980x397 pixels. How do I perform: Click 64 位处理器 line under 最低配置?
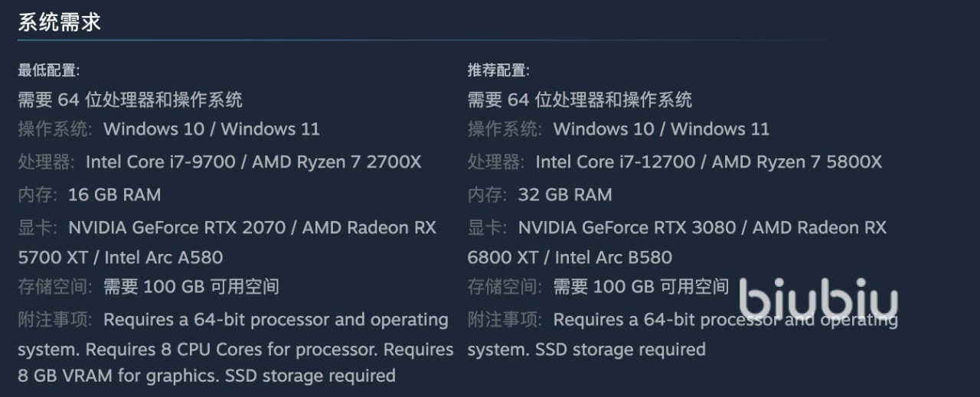pyautogui.click(x=130, y=99)
